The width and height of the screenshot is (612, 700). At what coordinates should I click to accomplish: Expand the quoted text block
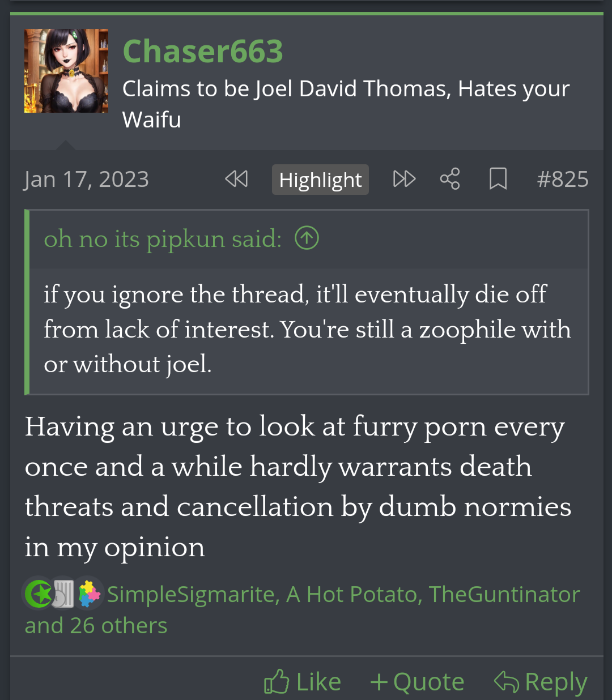coord(309,330)
